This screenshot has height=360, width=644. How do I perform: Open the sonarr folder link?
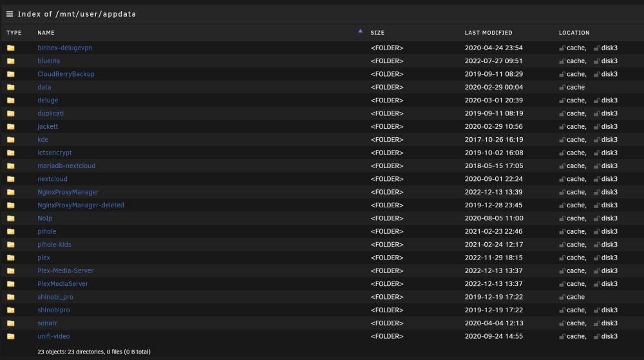point(47,323)
